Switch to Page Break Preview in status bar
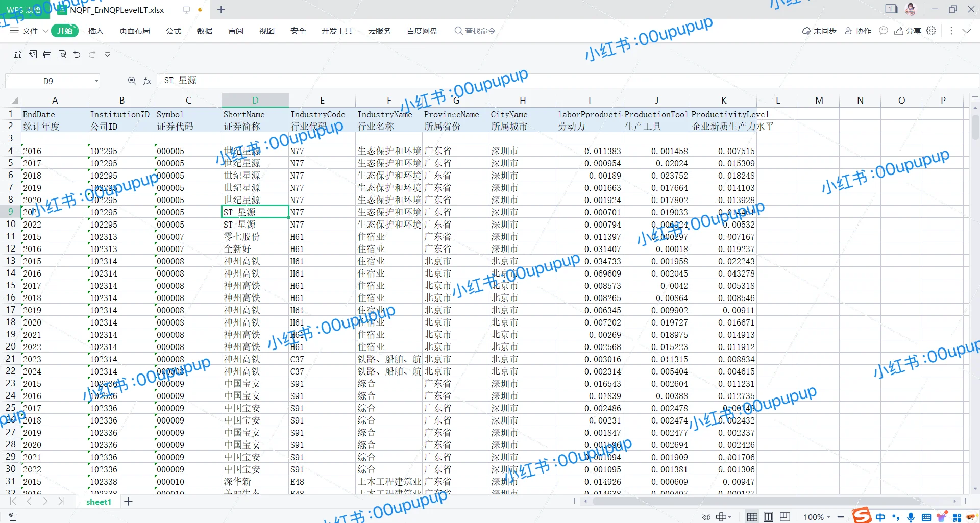Screen dimensions: 980x523 coord(785,517)
